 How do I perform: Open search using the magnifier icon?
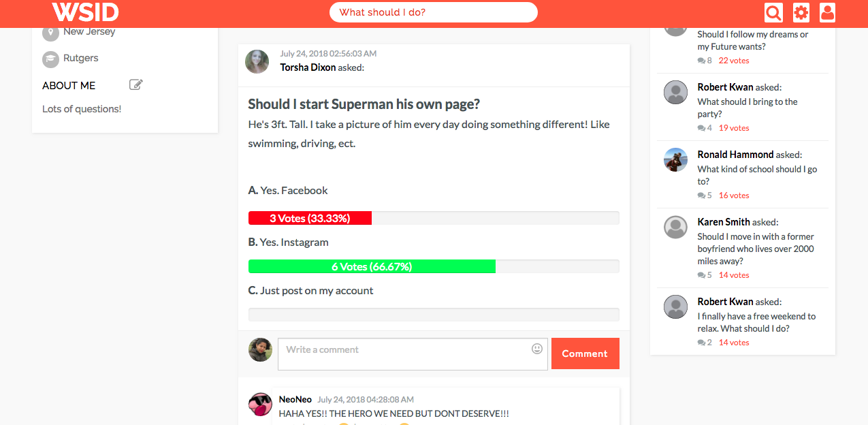(773, 12)
